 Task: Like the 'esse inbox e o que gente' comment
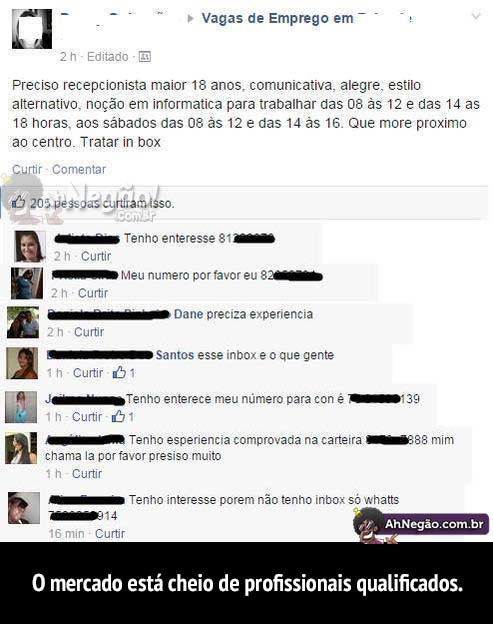click(88, 373)
